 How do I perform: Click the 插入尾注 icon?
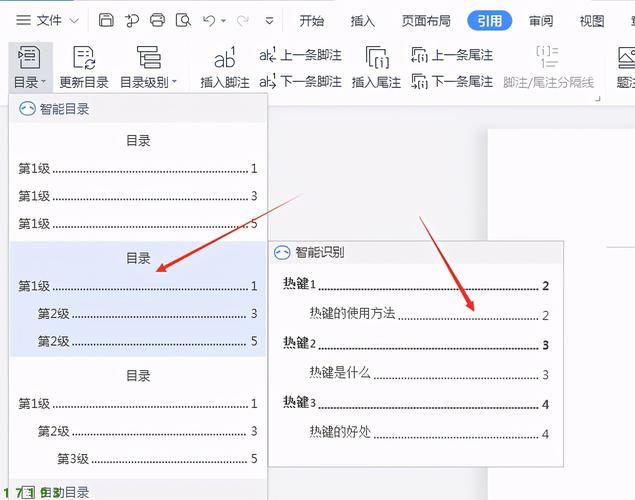coord(377,57)
